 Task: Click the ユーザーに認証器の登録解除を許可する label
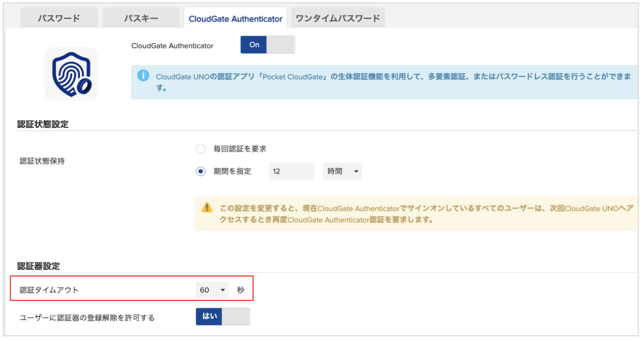(87, 318)
